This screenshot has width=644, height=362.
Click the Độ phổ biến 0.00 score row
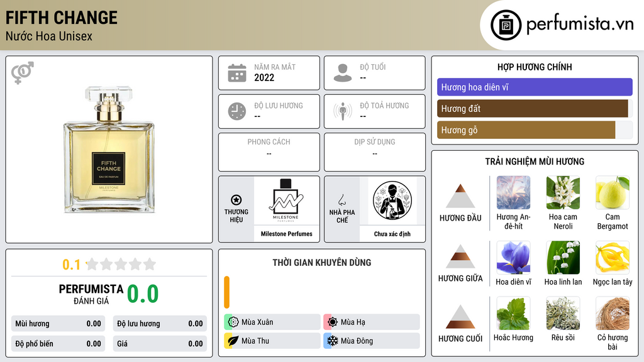(x=58, y=344)
